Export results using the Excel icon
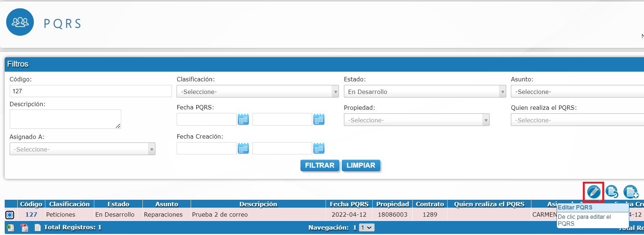 tap(10, 227)
